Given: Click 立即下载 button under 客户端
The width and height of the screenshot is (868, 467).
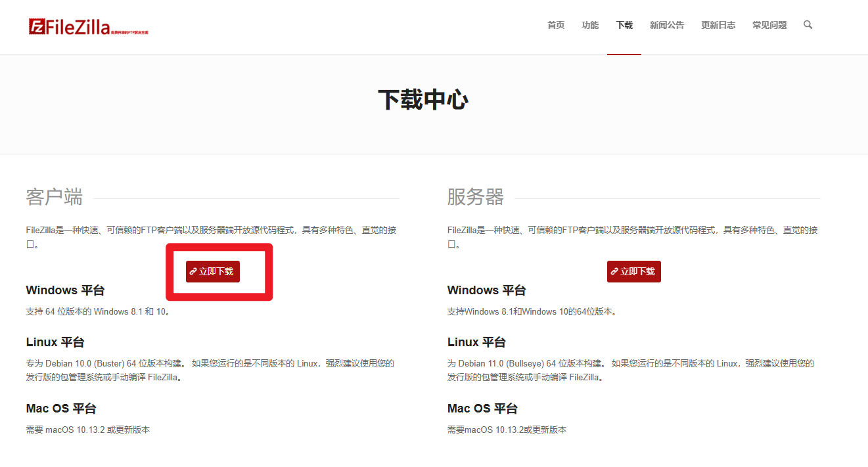Looking at the screenshot, I should pos(213,271).
